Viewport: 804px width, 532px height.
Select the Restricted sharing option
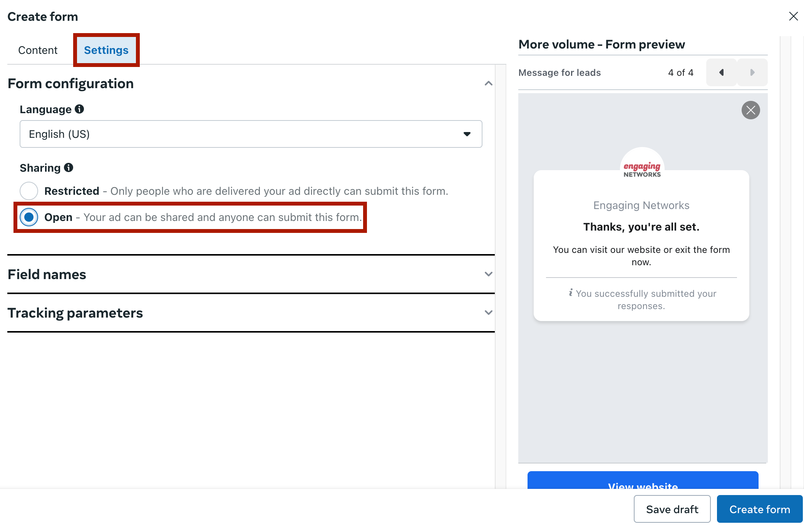[x=29, y=191]
